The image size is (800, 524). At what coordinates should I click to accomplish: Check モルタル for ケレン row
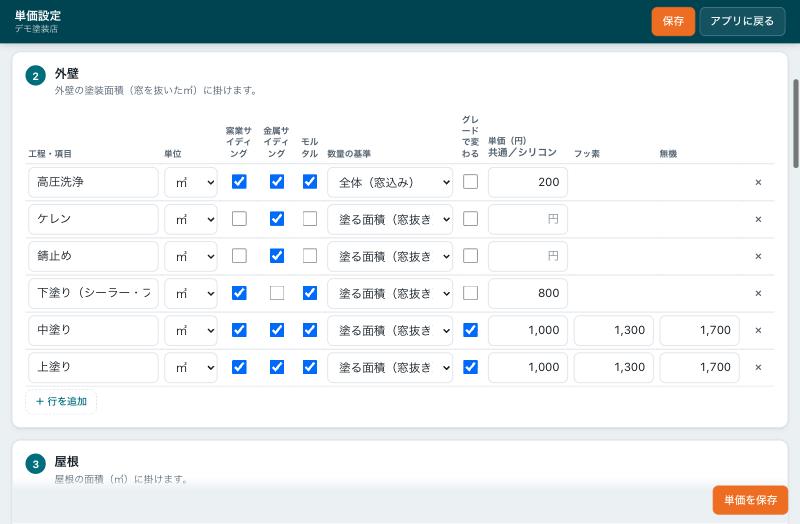pos(310,219)
